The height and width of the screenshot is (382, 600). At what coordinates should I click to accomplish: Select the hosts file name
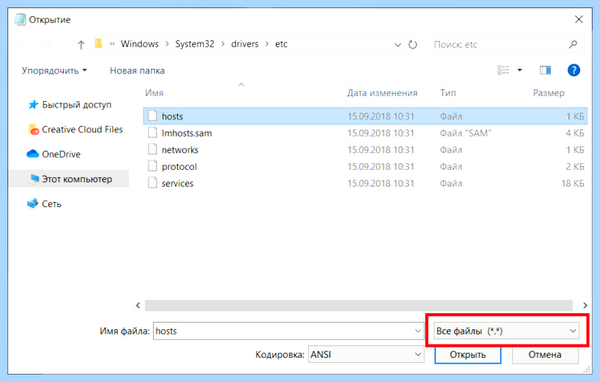pos(172,116)
